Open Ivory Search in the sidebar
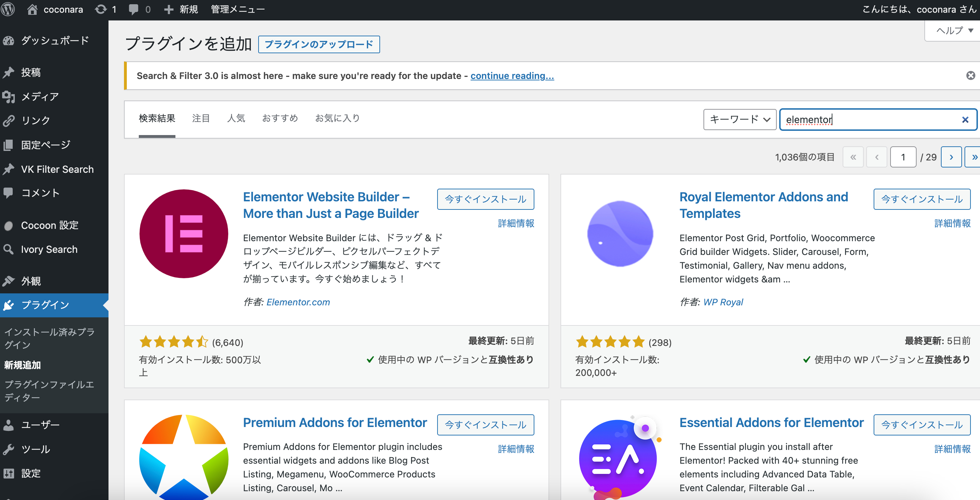The width and height of the screenshot is (980, 500). pos(54,249)
